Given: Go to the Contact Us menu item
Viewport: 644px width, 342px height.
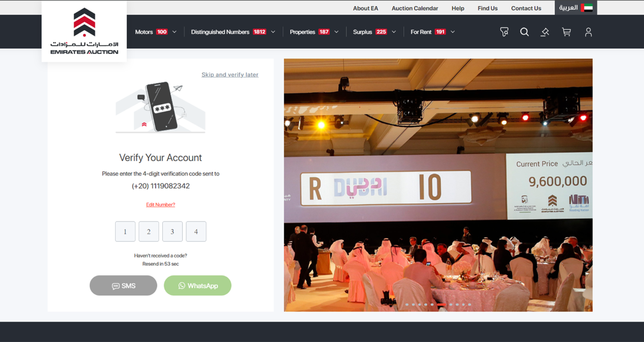Looking at the screenshot, I should pyautogui.click(x=526, y=8).
